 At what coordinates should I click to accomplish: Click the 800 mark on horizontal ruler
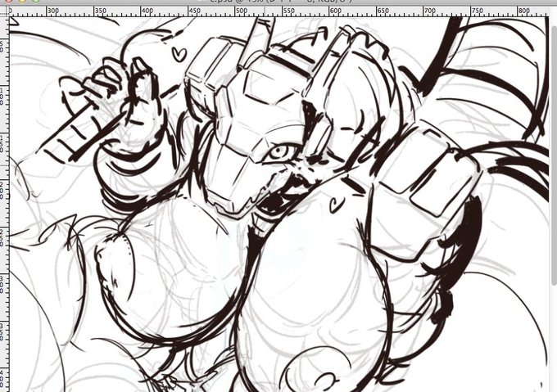[524, 11]
